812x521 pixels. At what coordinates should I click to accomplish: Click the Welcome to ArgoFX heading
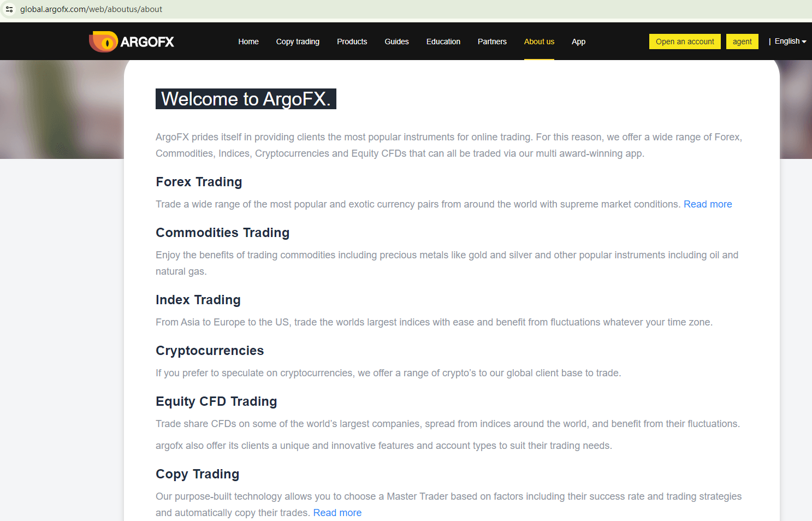click(246, 99)
